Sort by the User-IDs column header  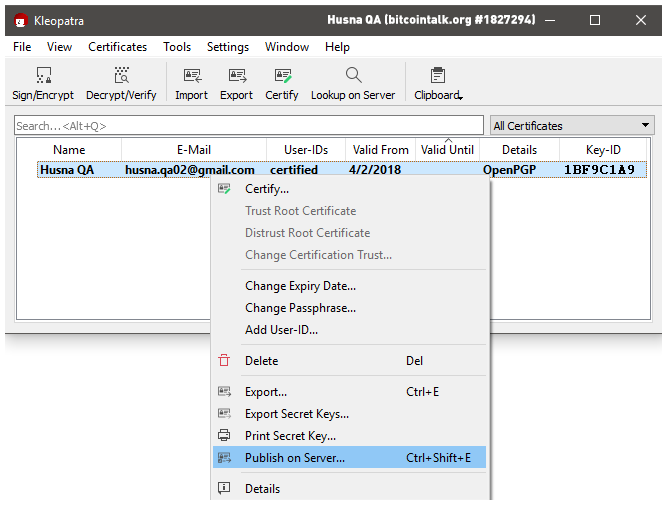(306, 150)
